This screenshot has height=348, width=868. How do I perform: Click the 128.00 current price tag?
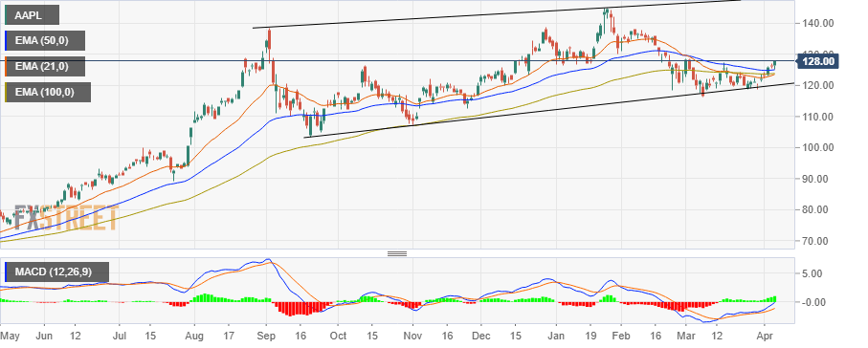coord(819,61)
